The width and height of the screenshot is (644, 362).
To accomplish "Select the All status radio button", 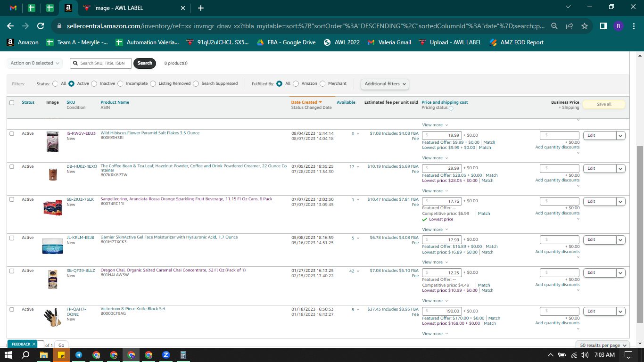I will (56, 83).
